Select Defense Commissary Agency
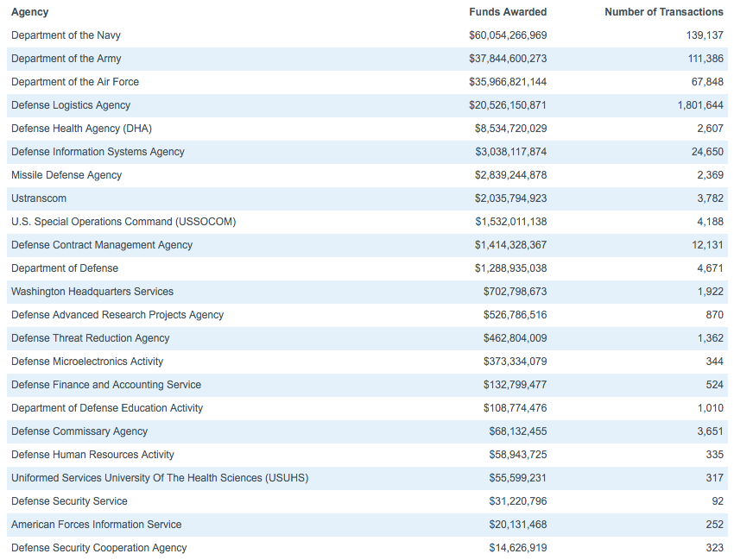The width and height of the screenshot is (734, 560). [x=79, y=431]
